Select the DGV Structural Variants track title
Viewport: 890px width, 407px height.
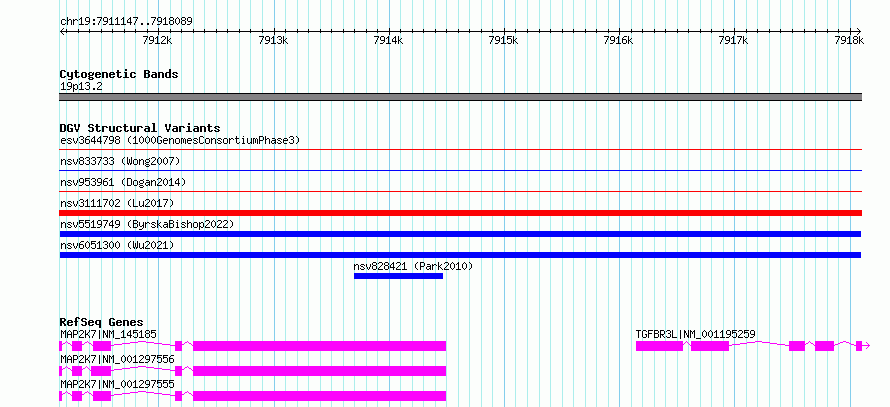pyautogui.click(x=140, y=128)
